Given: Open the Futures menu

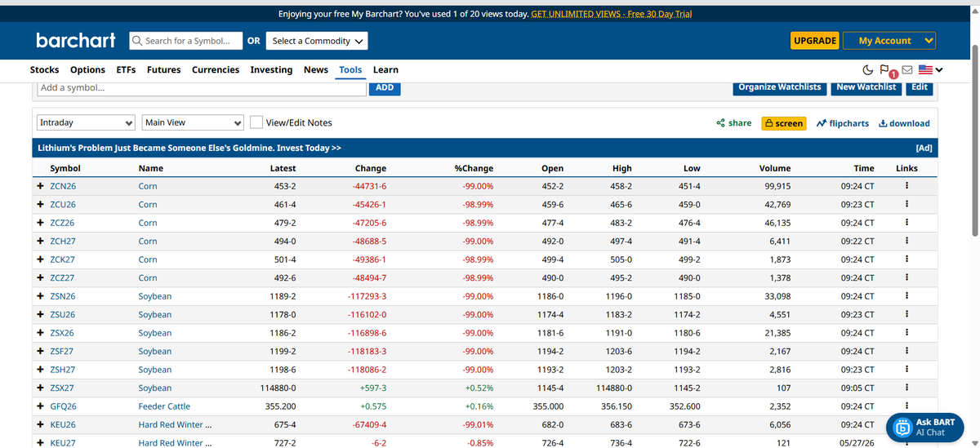Looking at the screenshot, I should (x=164, y=69).
